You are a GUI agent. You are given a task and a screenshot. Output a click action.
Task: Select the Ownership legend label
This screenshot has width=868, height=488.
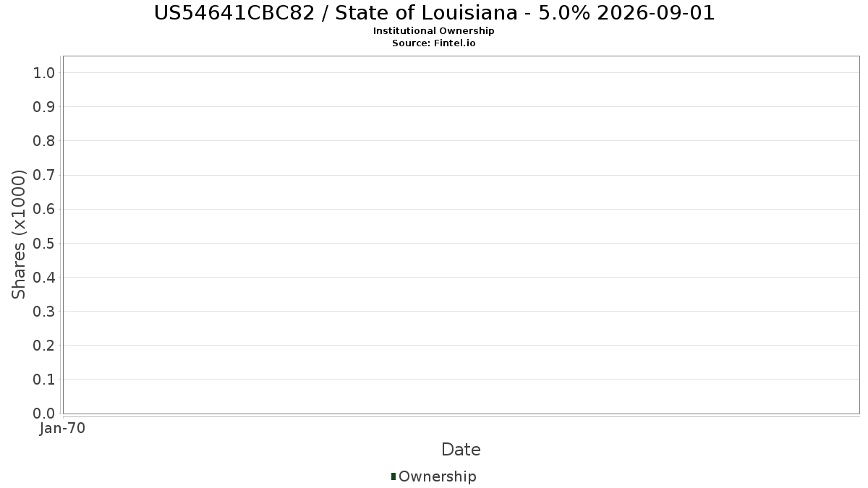coord(437,476)
